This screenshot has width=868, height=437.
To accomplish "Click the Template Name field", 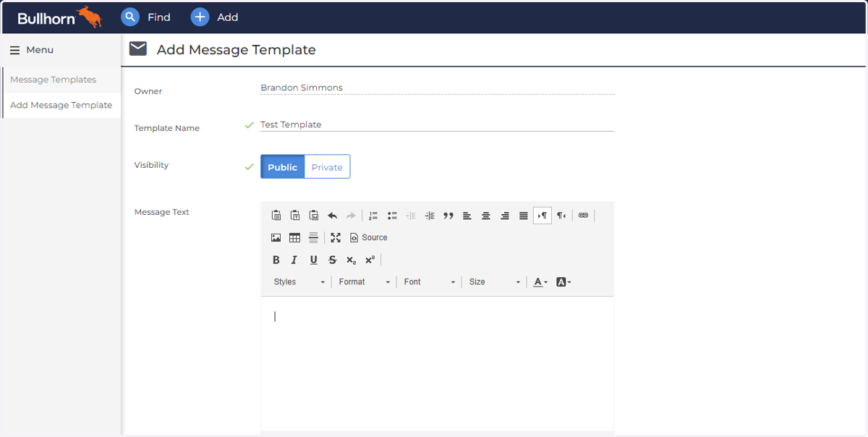I will point(437,124).
